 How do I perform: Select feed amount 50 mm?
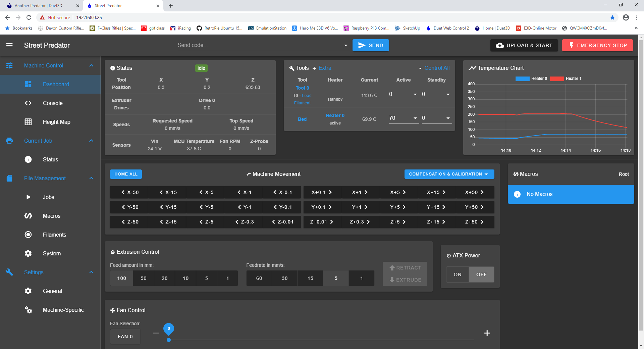click(x=144, y=278)
